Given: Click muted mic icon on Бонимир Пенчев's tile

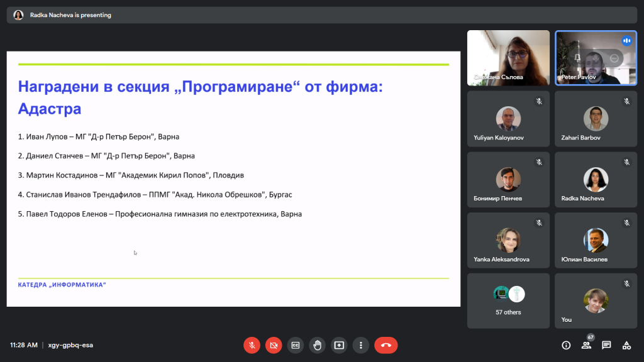Looking at the screenshot, I should (539, 162).
